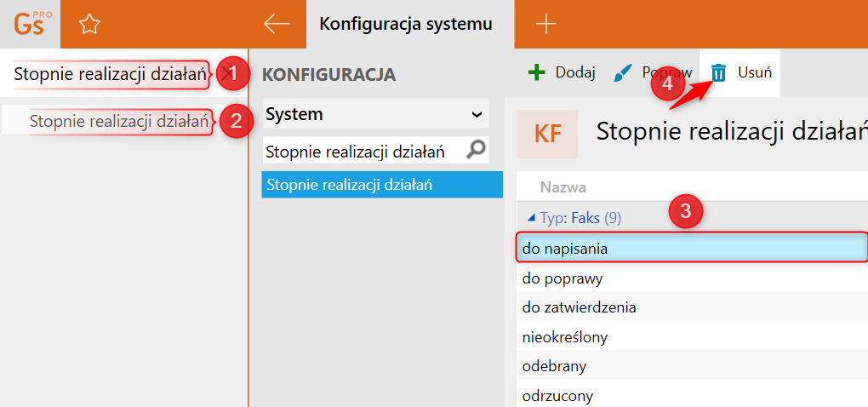The image size is (868, 407).
Task: Expand the System dropdown
Action: pos(477,114)
